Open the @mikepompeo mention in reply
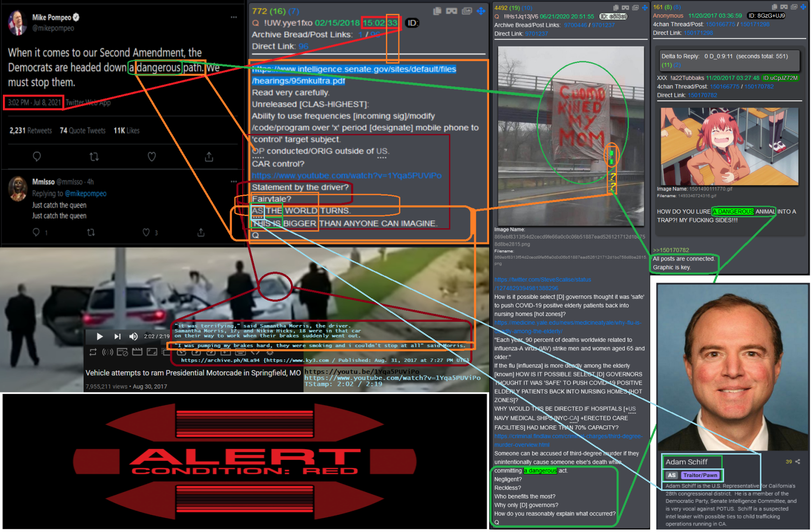Image resolution: width=812 pixels, height=532 pixels. click(x=85, y=194)
